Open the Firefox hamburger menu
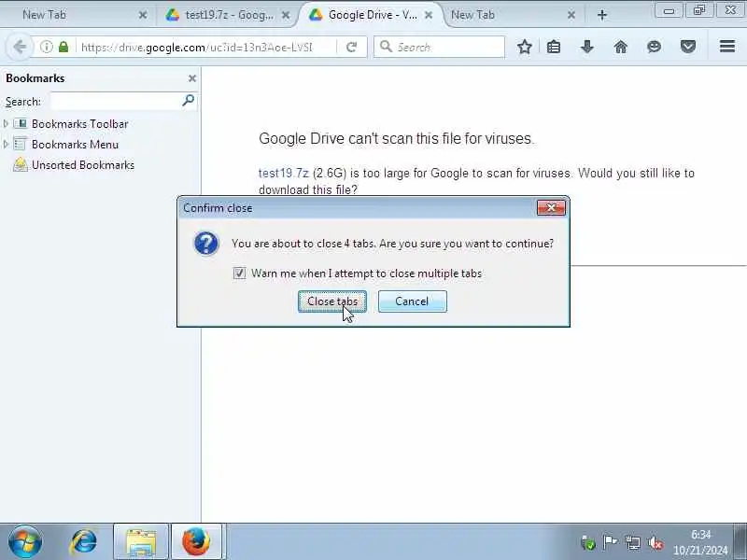This screenshot has height=560, width=747. pyautogui.click(x=727, y=47)
